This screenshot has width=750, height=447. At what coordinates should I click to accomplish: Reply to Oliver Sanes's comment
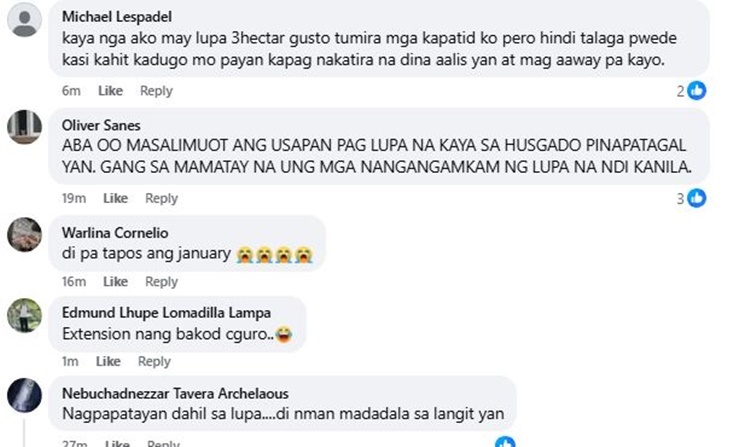coord(162,198)
